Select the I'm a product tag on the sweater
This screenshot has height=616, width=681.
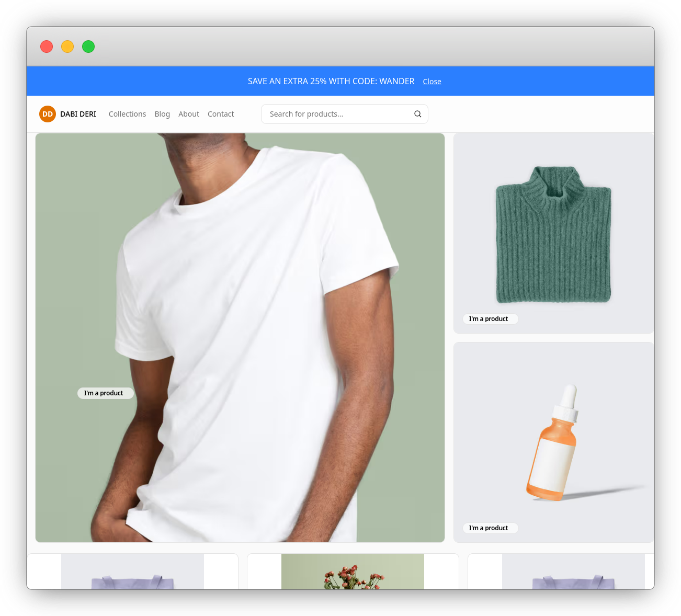(490, 318)
